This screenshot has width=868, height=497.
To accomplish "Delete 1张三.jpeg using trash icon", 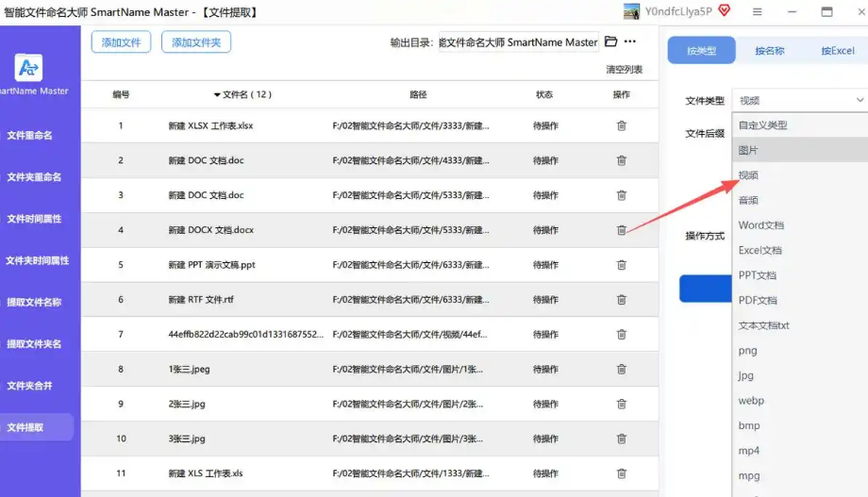I will 621,369.
